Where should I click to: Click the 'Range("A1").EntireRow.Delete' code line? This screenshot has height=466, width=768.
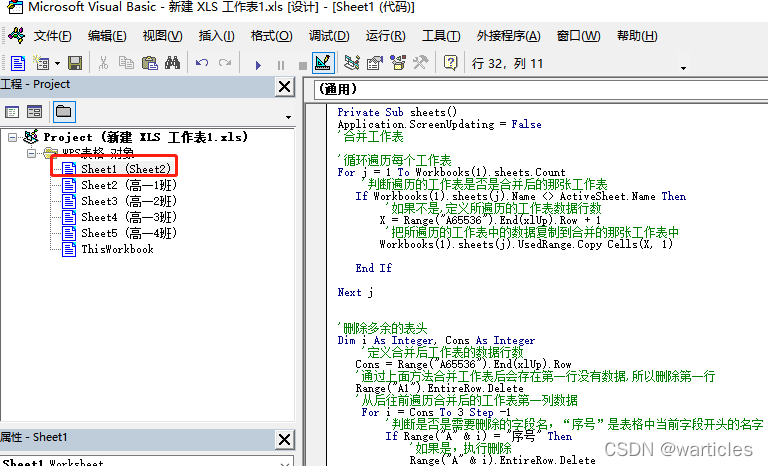click(439, 389)
